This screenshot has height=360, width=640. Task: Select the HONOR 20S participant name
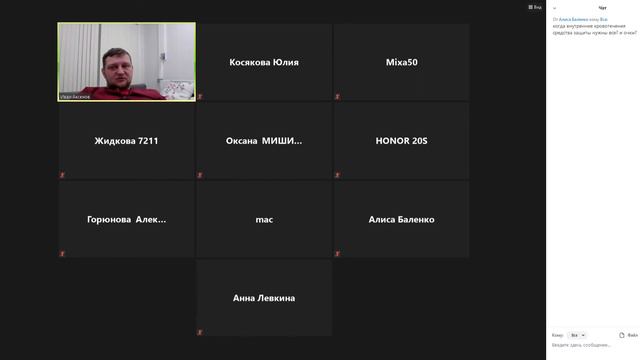tap(402, 141)
